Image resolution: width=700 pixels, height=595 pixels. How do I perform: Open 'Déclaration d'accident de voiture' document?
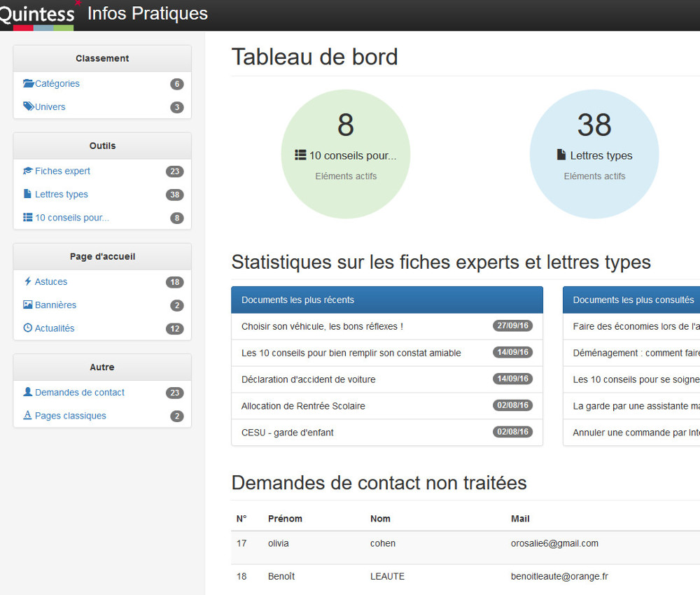309,379
